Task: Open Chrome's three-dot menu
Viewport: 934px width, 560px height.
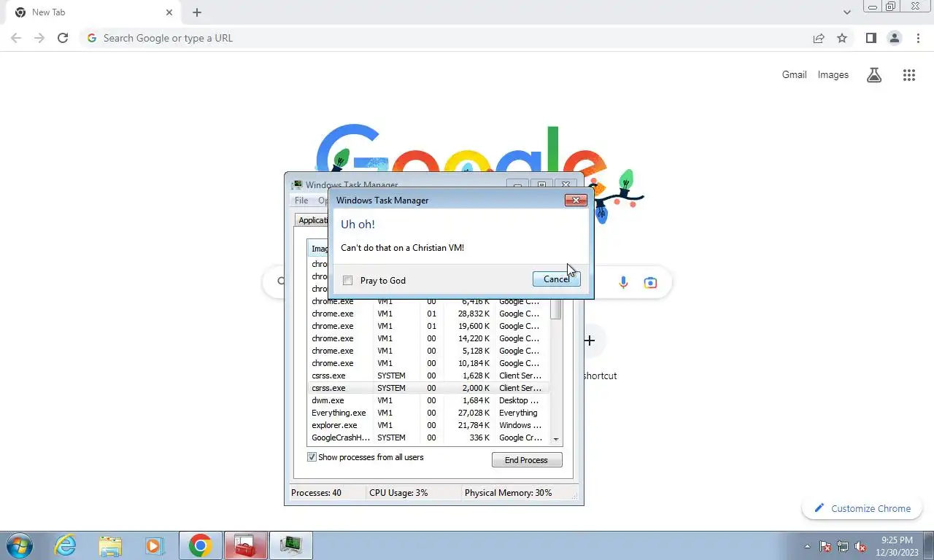Action: tap(918, 38)
